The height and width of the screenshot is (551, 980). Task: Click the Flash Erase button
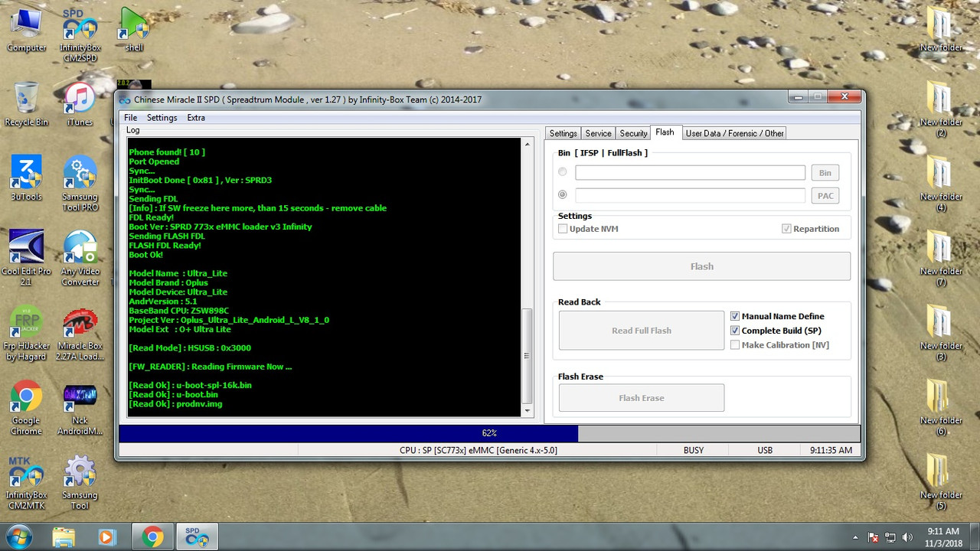pyautogui.click(x=642, y=398)
